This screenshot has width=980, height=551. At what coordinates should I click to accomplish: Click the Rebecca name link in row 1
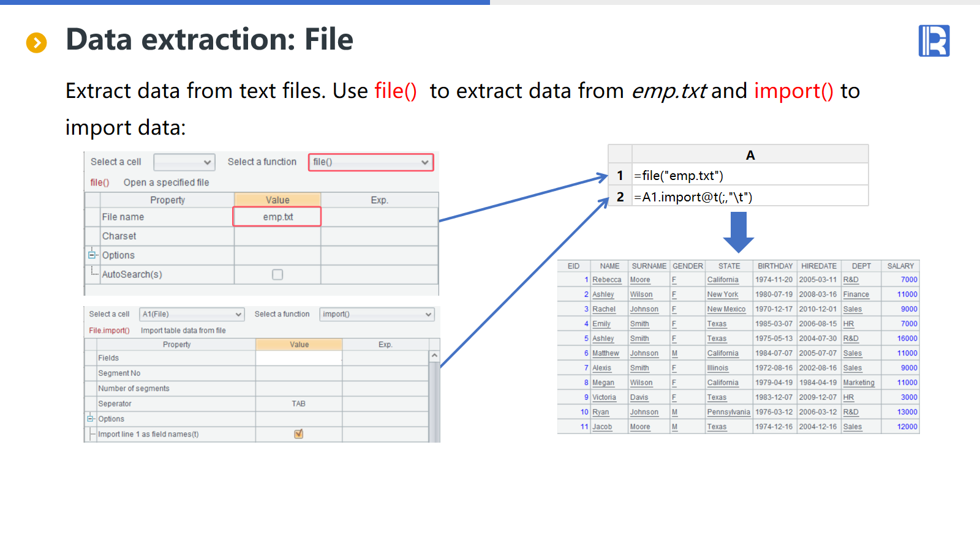606,280
